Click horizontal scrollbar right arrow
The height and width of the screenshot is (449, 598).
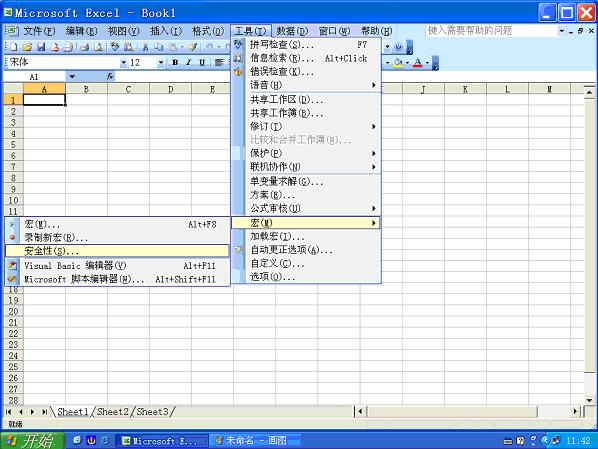[x=575, y=411]
